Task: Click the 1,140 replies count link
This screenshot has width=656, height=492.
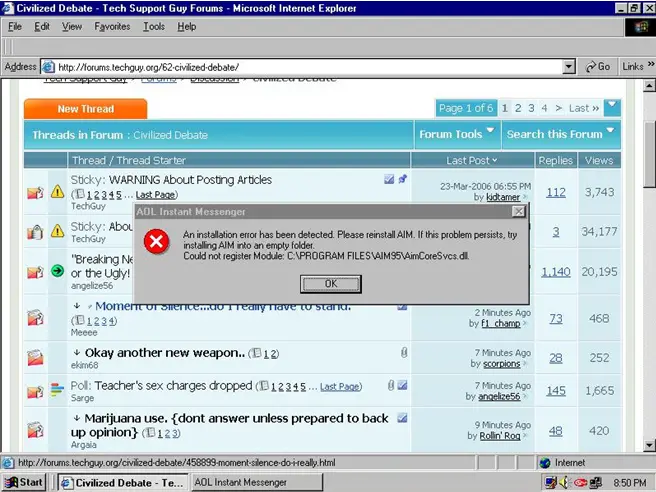Action: [556, 272]
